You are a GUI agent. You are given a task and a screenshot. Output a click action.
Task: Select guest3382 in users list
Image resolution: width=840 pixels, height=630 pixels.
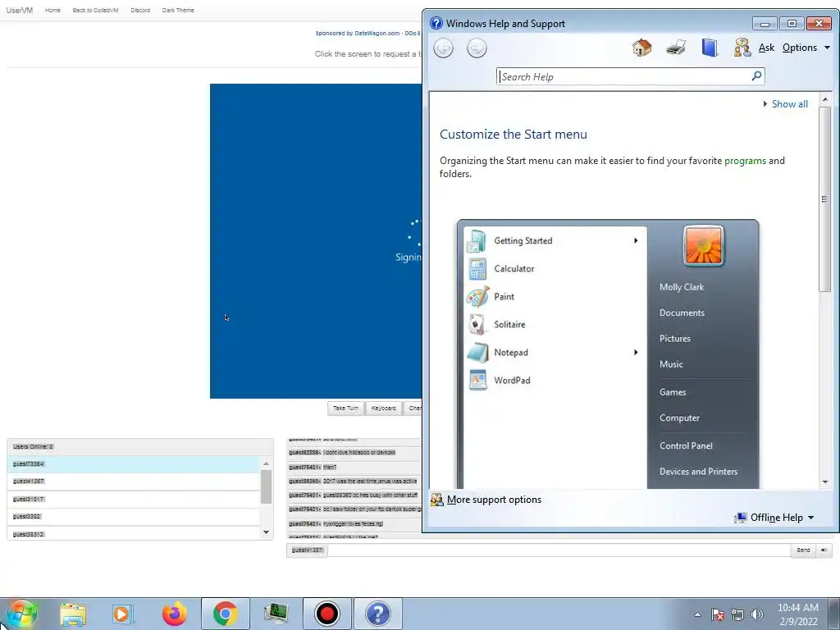coord(134,517)
